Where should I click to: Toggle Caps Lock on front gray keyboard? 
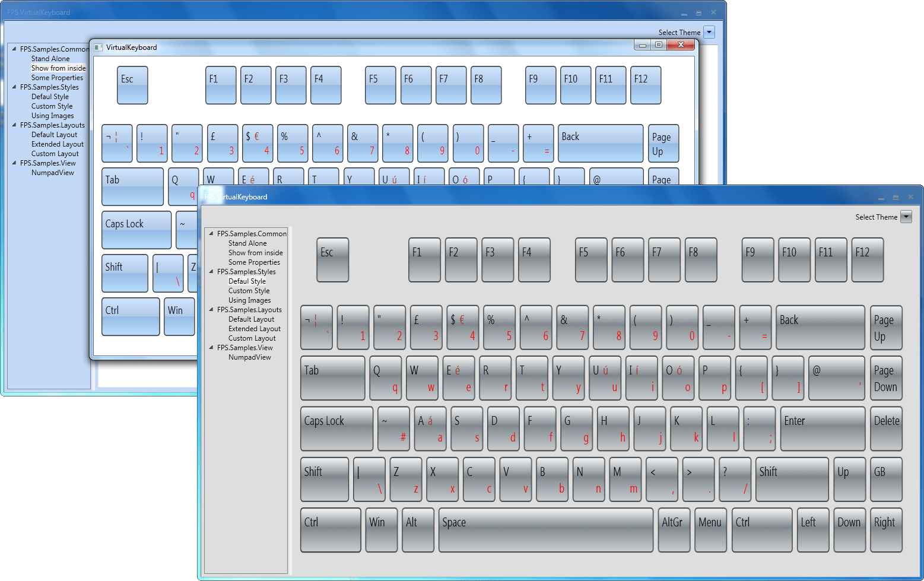coord(337,428)
